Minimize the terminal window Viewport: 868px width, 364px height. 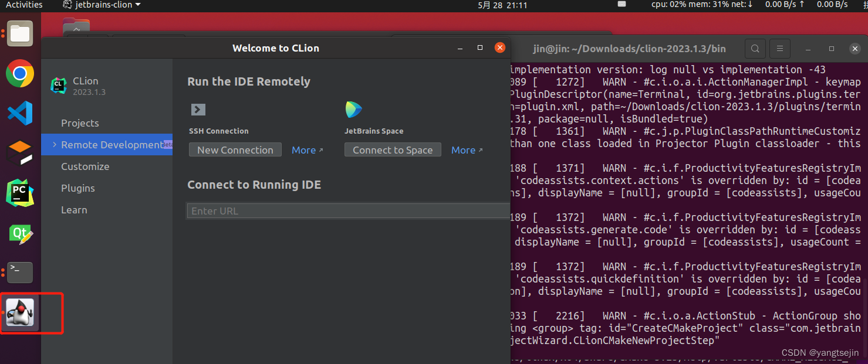pyautogui.click(x=809, y=48)
